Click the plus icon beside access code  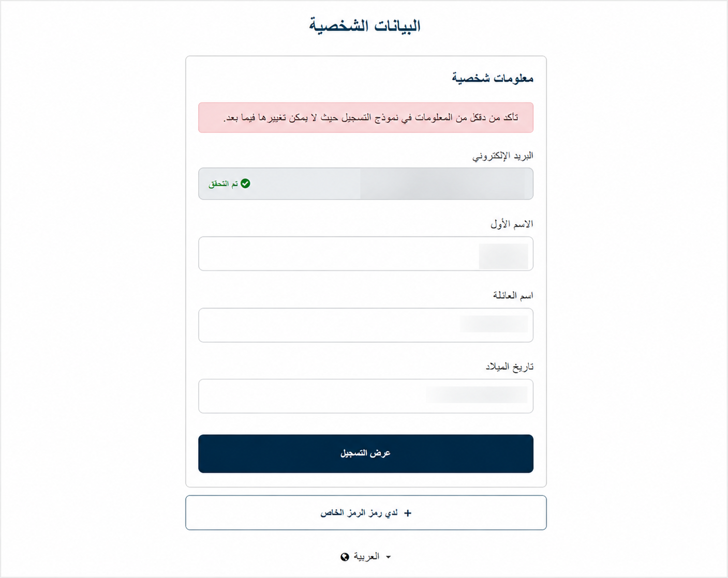pos(408,513)
